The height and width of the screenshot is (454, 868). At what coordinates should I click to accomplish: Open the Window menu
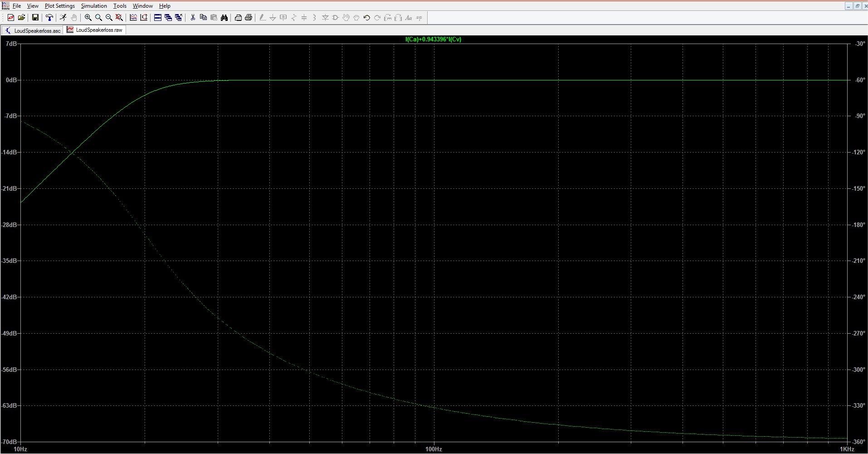tap(142, 6)
